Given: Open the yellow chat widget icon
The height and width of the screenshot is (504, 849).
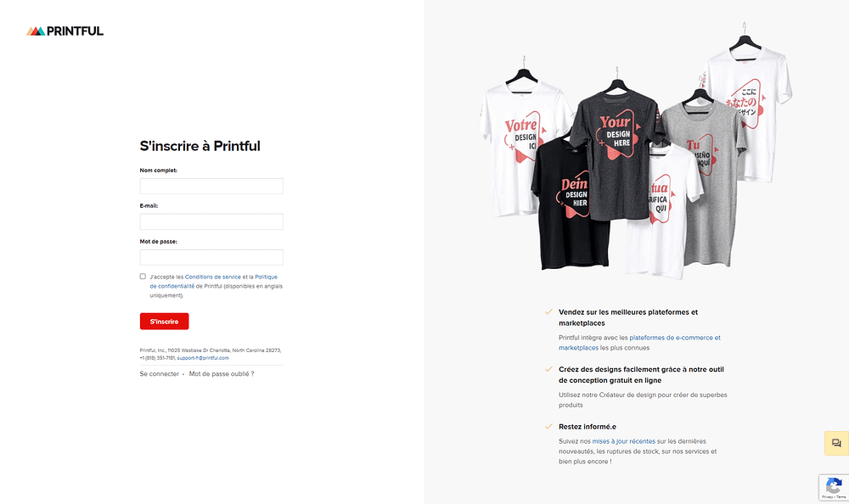Looking at the screenshot, I should (836, 443).
